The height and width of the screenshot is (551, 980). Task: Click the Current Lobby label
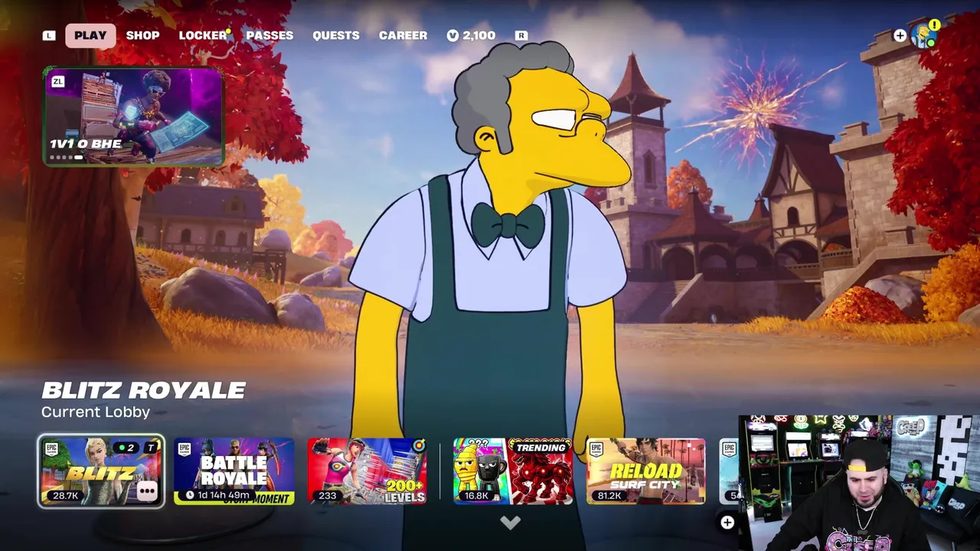click(x=96, y=412)
